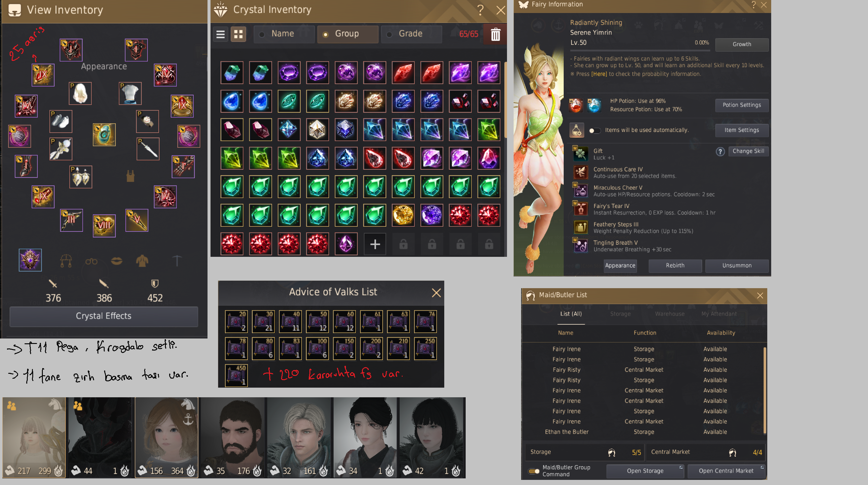
Task: Open the Change Skill help question icon
Action: click(720, 152)
